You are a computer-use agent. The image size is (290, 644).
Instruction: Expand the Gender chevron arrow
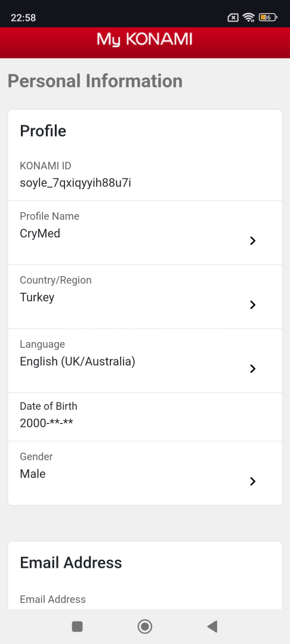252,481
